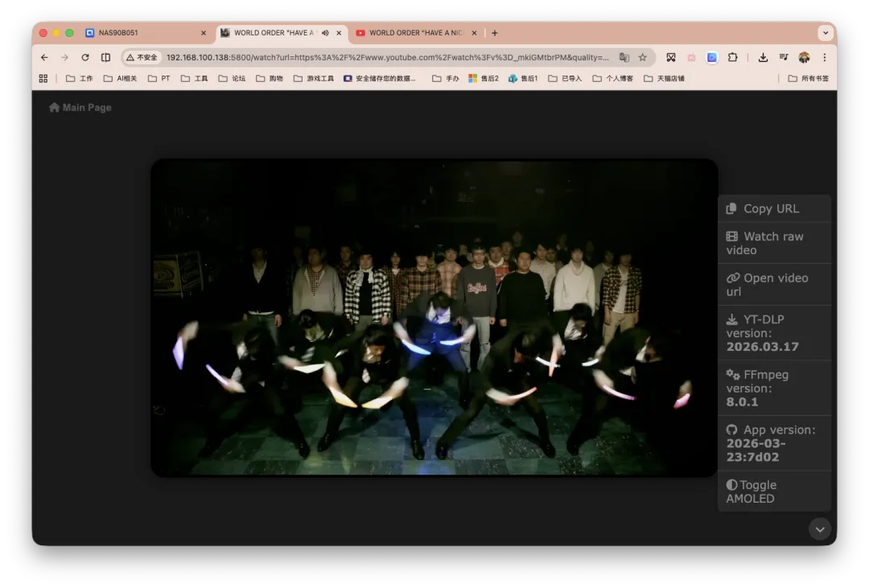869x588 pixels.
Task: Expand the tab search dropdown arrow
Action: 826,33
